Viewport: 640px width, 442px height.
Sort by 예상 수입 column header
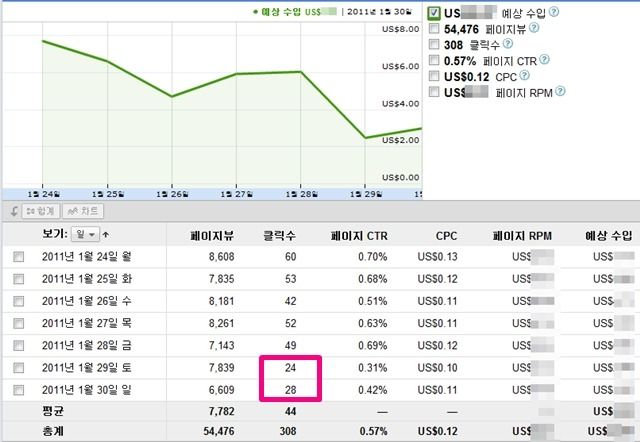click(609, 235)
